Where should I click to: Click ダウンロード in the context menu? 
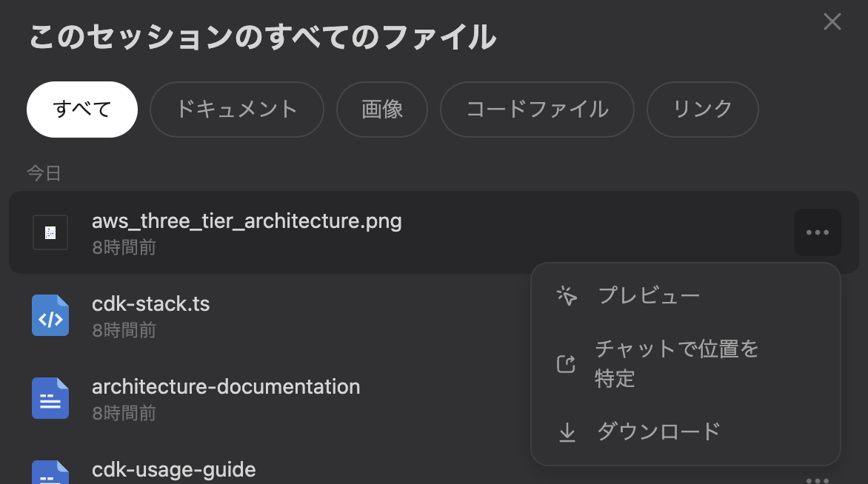click(685, 431)
